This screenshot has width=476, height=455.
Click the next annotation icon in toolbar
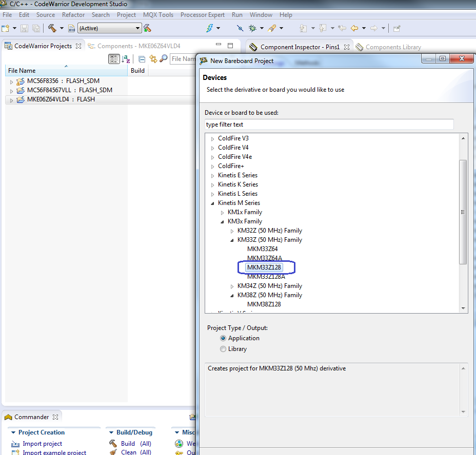pos(303,28)
